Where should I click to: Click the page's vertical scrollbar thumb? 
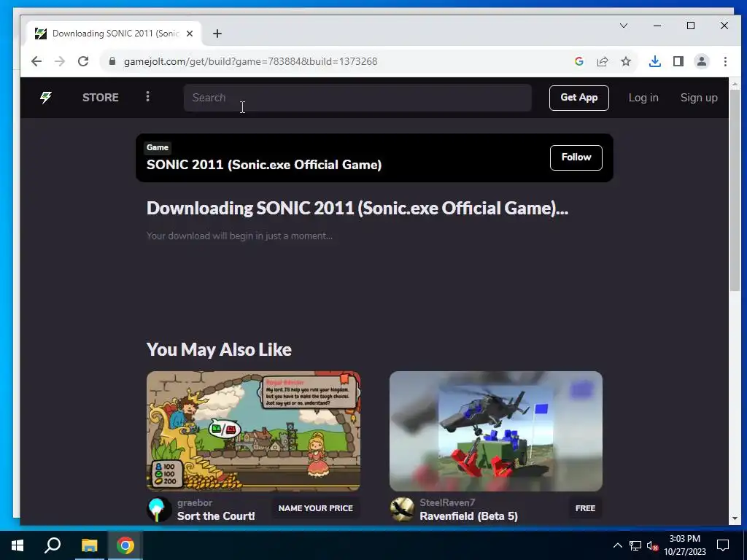point(735,189)
